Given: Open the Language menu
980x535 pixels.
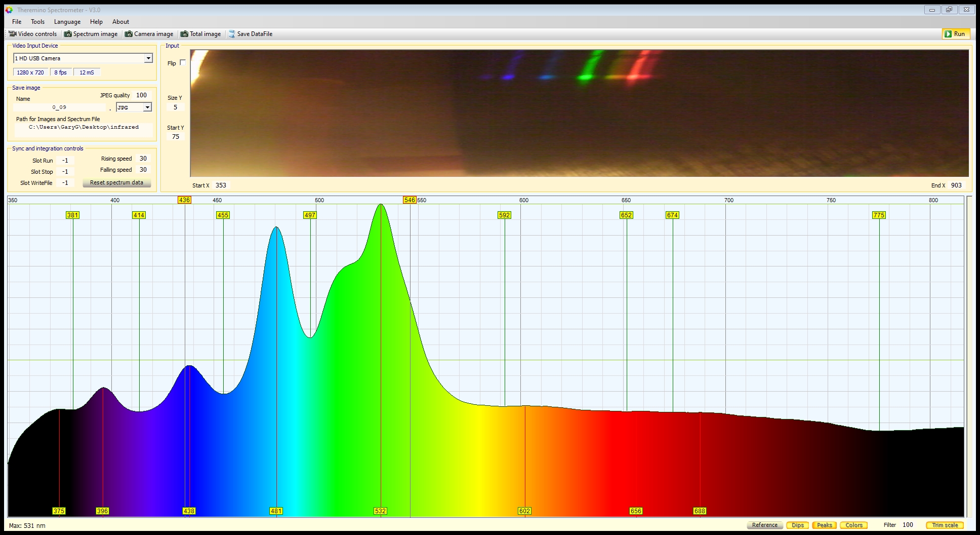Looking at the screenshot, I should (67, 22).
